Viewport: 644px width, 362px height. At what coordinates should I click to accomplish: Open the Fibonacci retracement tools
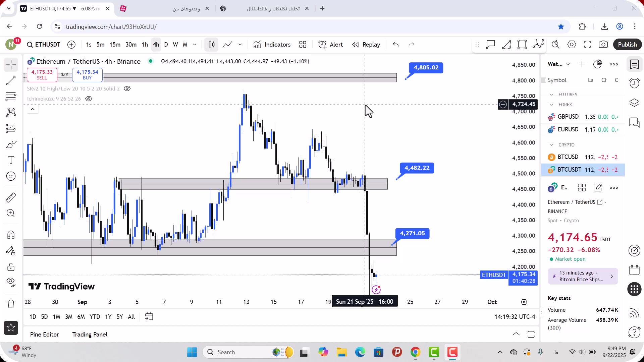(11, 97)
